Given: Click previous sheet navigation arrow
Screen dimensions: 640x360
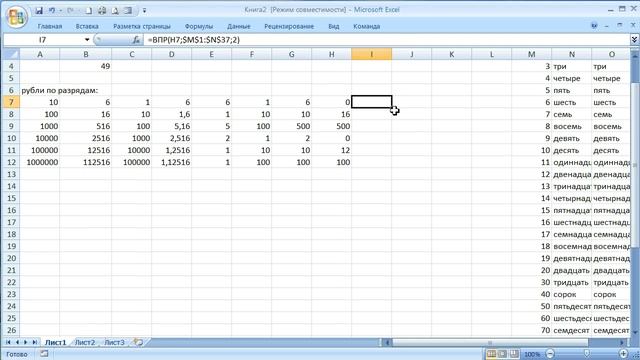Looking at the screenshot, I should [17, 342].
